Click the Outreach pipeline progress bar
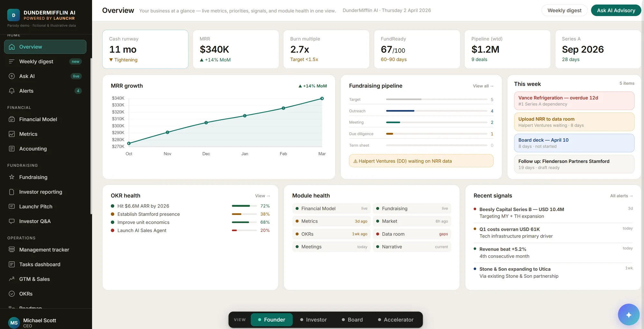 coord(437,111)
